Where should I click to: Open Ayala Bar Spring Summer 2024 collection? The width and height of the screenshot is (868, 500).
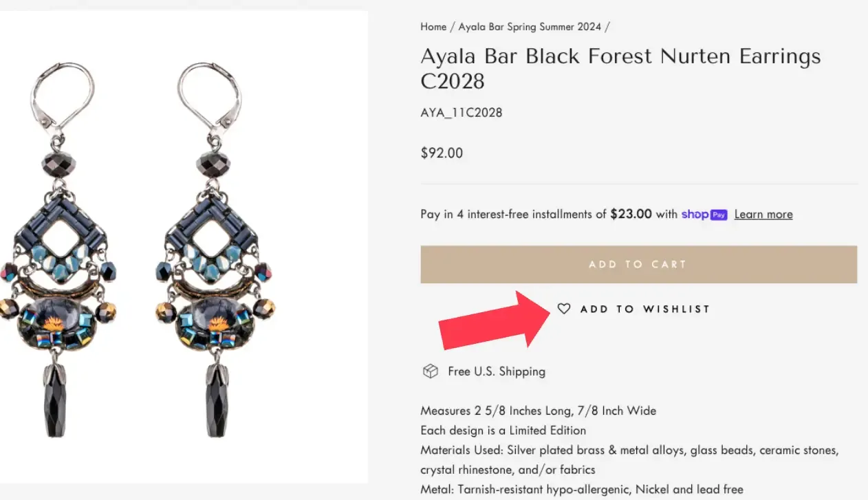click(530, 27)
